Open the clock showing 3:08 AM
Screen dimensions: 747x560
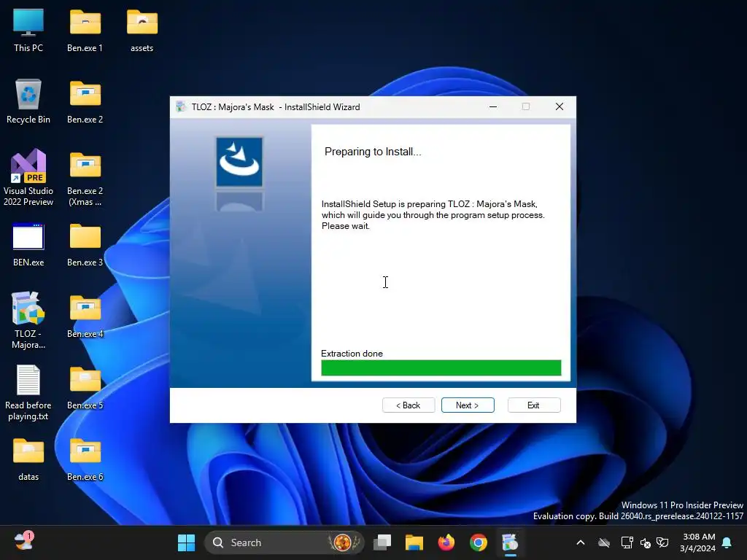tap(697, 542)
